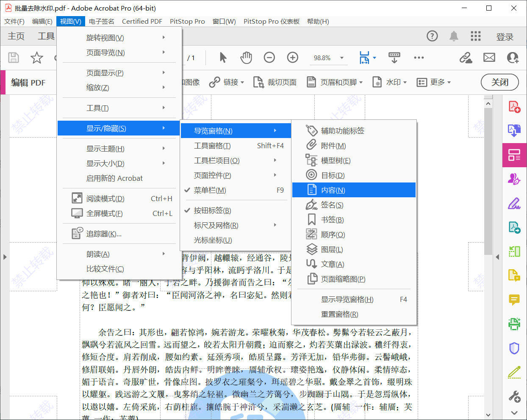Expand 页面导览 submenu
527x420 pixels.
tap(119, 52)
